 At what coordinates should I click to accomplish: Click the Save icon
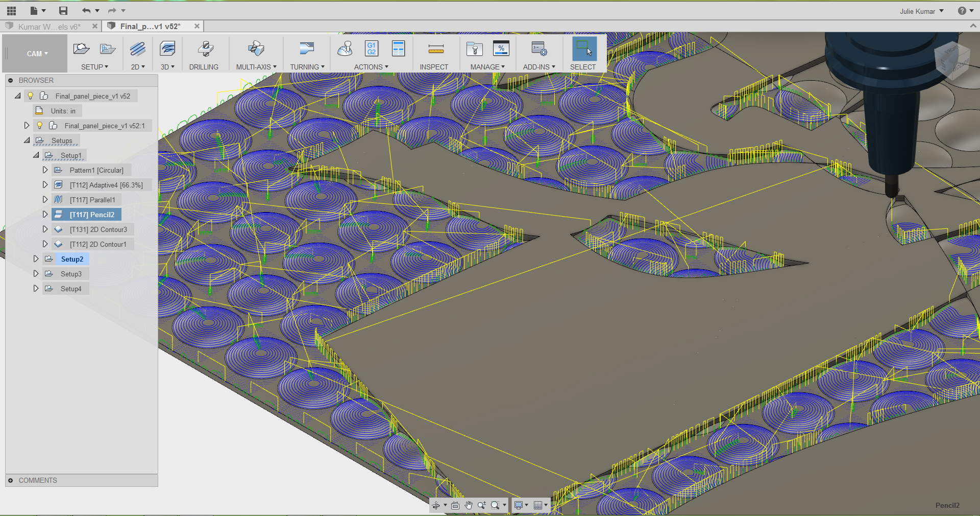(63, 11)
